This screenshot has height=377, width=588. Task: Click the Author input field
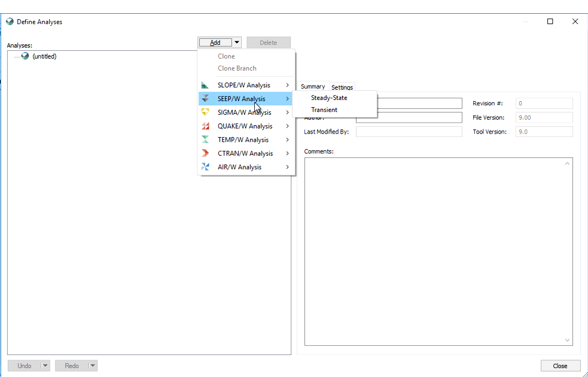point(409,117)
